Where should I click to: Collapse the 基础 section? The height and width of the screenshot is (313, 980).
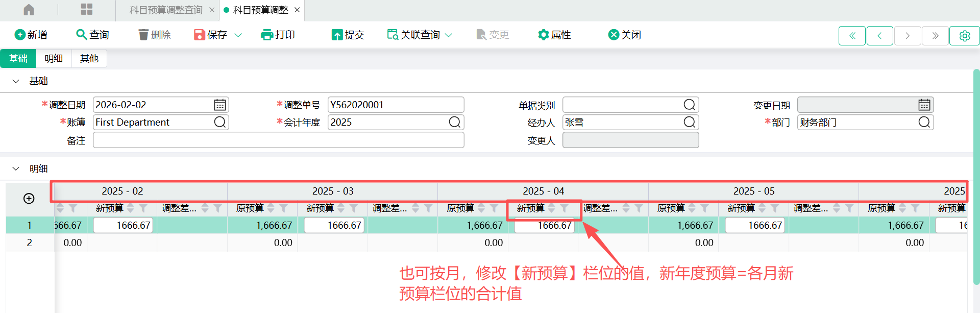coord(16,81)
